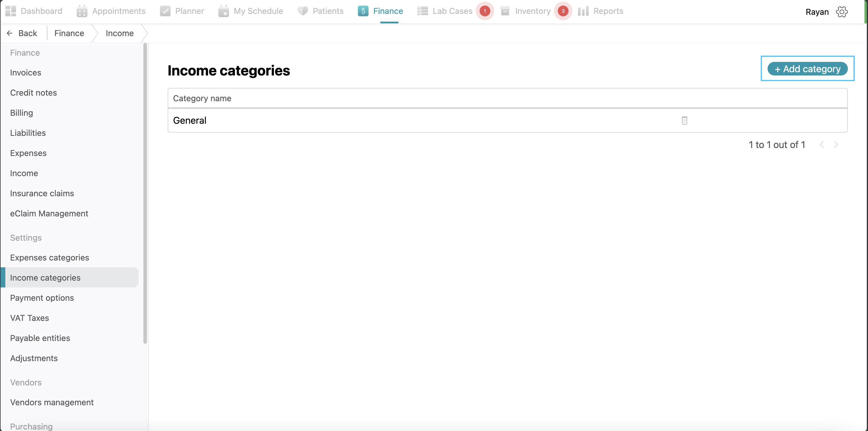Viewport: 868px width, 431px height.
Task: Click the Planner checkmark icon
Action: point(165,11)
